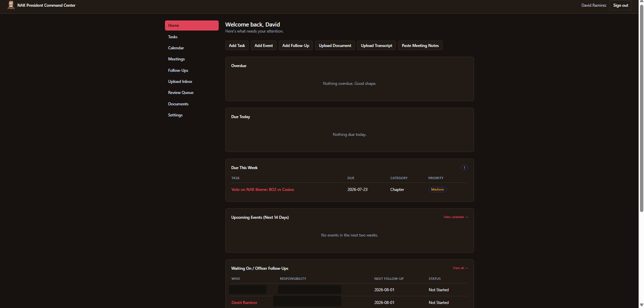Click the NAK crest logo icon
The height and width of the screenshot is (308, 644).
pos(11,5)
